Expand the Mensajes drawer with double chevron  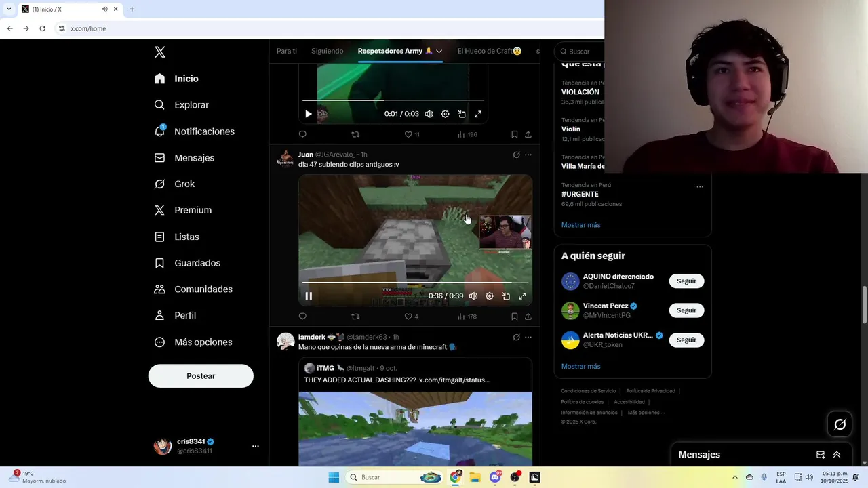coord(837,455)
